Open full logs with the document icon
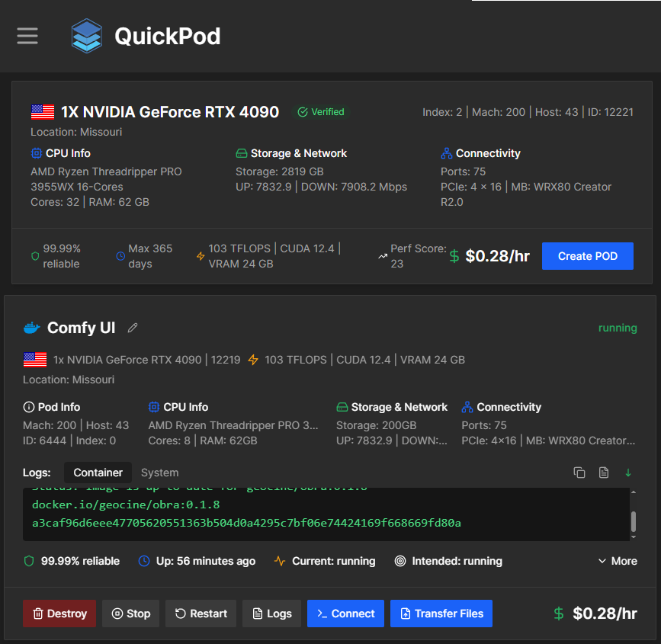The image size is (661, 644). (x=604, y=473)
